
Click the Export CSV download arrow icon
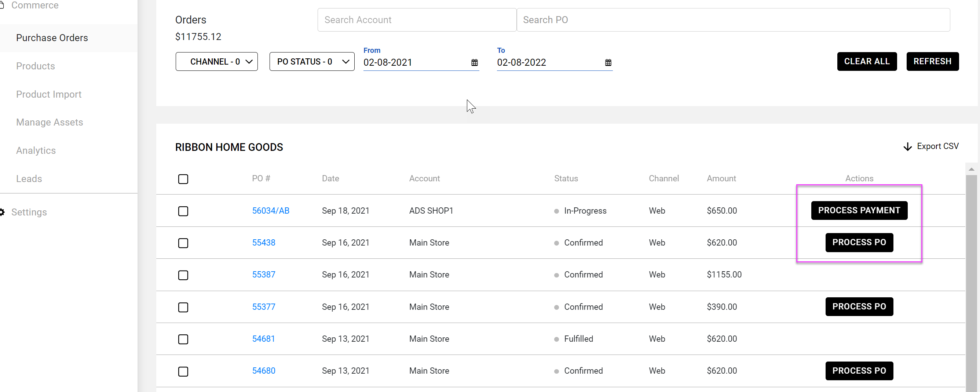coord(907,147)
